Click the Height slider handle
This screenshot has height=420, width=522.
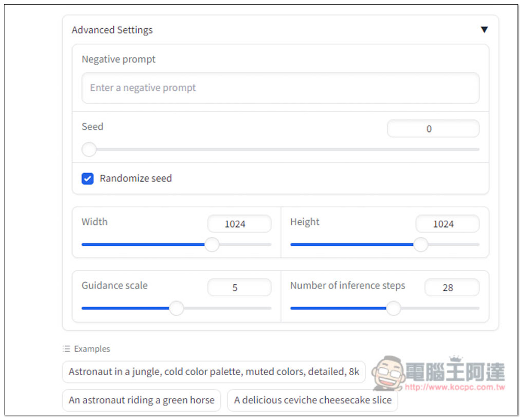(x=420, y=244)
